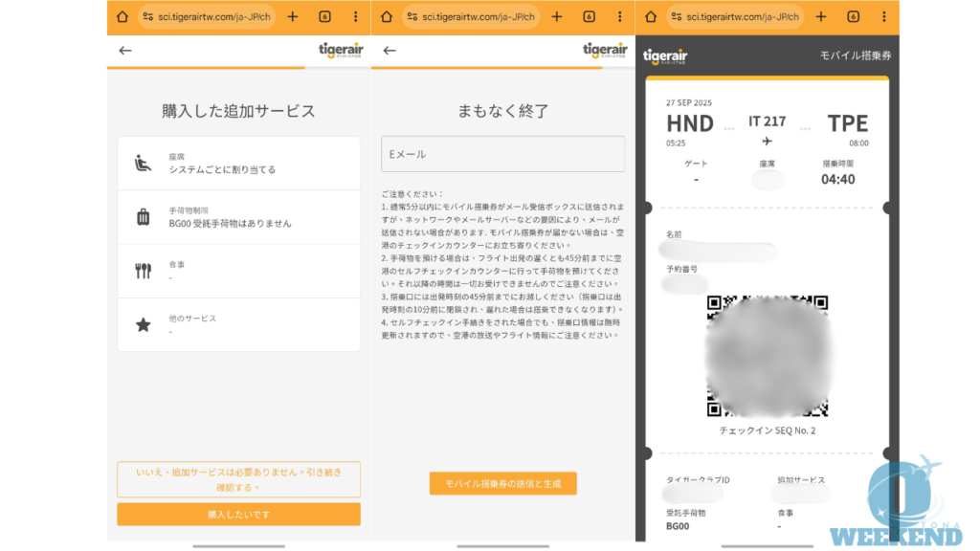This screenshot has width=980, height=551.
Task: Open tab switcher above the email entry page
Action: (x=589, y=16)
